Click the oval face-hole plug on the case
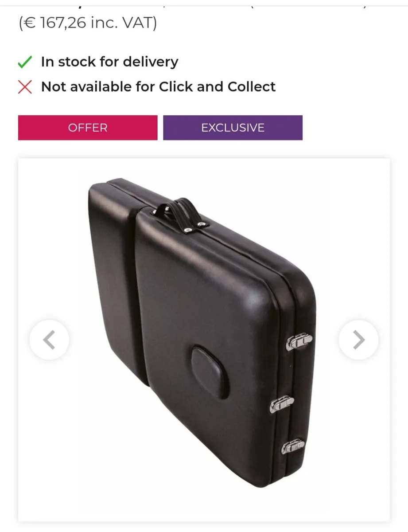The width and height of the screenshot is (408, 532). [210, 372]
